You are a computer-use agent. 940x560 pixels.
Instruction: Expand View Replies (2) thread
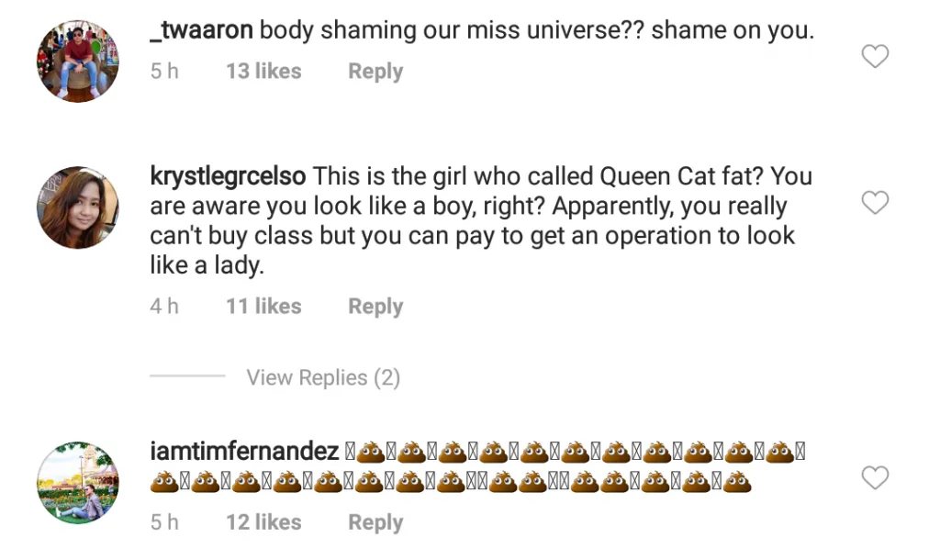pos(323,377)
